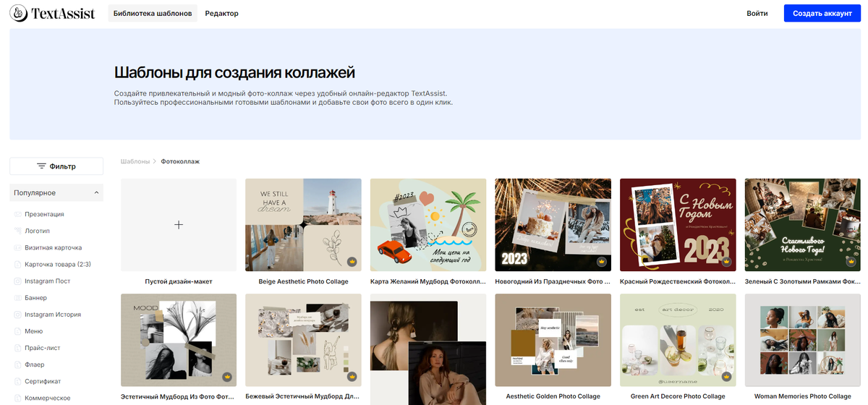This screenshot has height=405, width=868.
Task: Open the Бежевый Эстетичный Мудборд thumbnail
Action: click(x=303, y=340)
